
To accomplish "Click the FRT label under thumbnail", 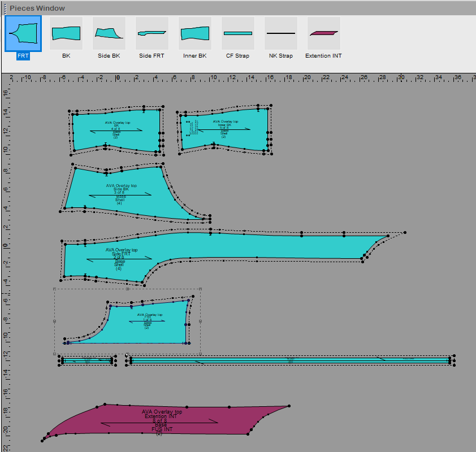I will coord(23,56).
